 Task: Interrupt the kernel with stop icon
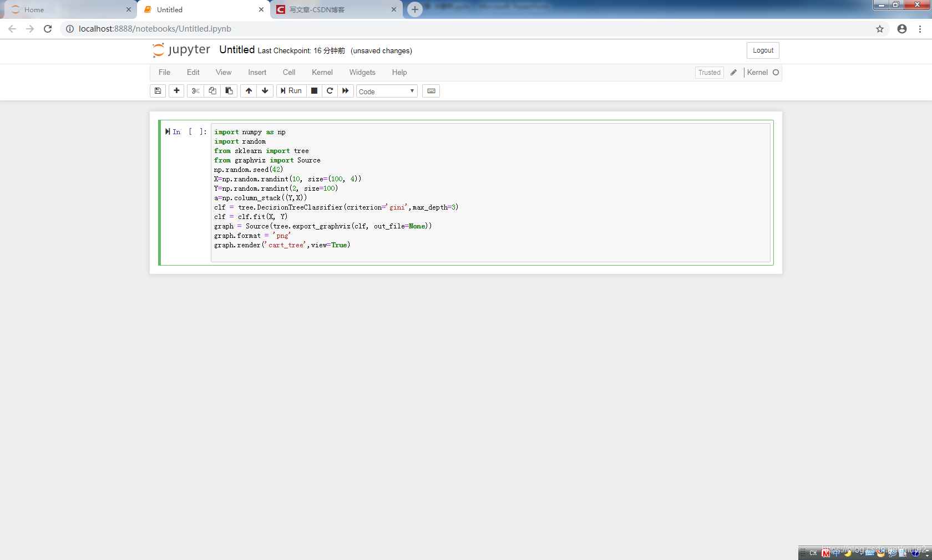click(314, 91)
